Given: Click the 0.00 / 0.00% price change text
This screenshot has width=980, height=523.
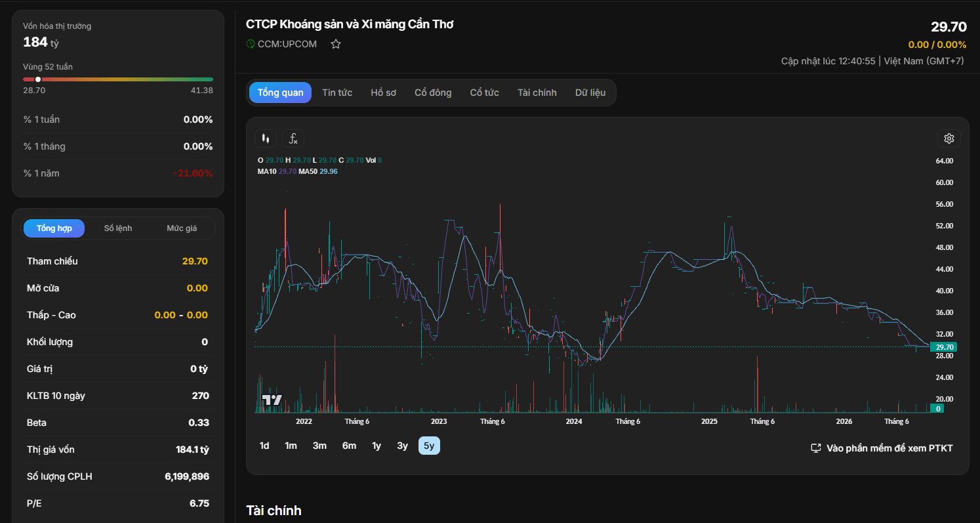Looking at the screenshot, I should (937, 45).
